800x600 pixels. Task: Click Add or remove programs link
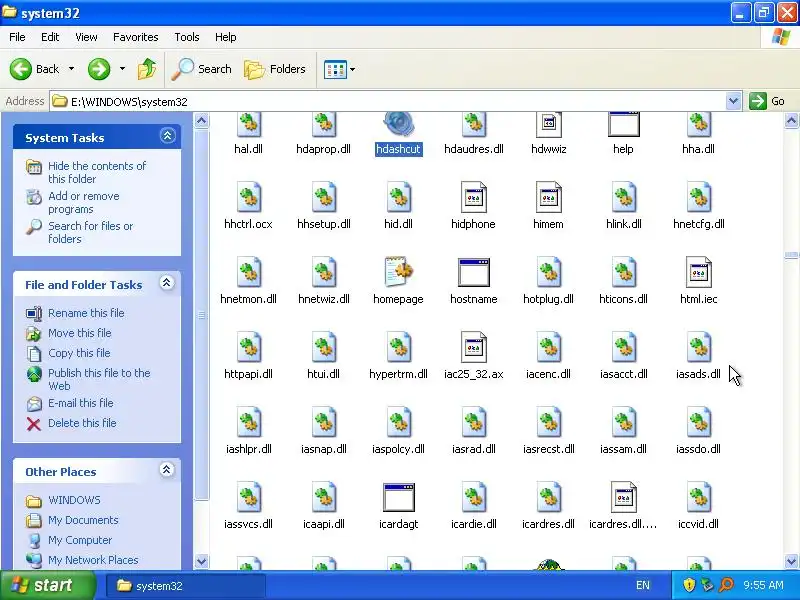[x=84, y=203]
